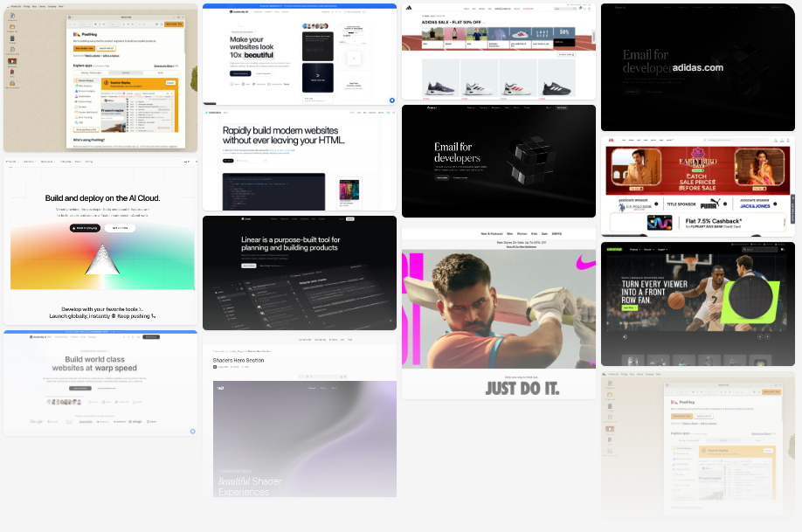
Task: Click the pink Nike swoosh logo
Action: (584, 261)
